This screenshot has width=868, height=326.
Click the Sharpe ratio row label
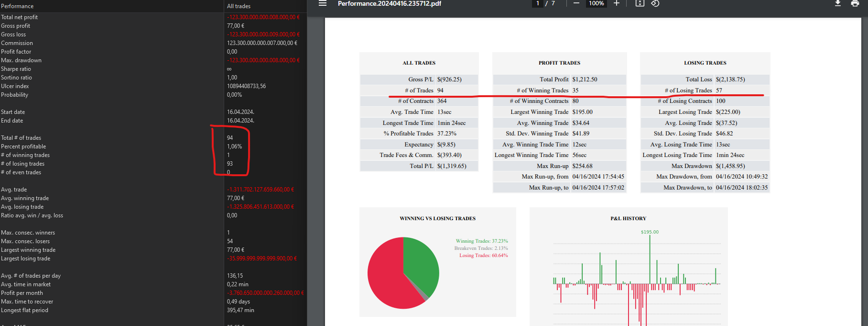click(16, 69)
